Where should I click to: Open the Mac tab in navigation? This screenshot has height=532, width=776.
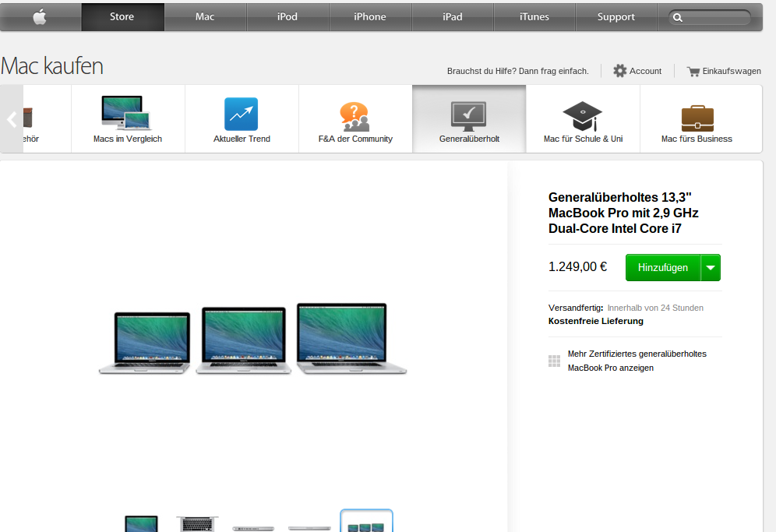click(205, 17)
